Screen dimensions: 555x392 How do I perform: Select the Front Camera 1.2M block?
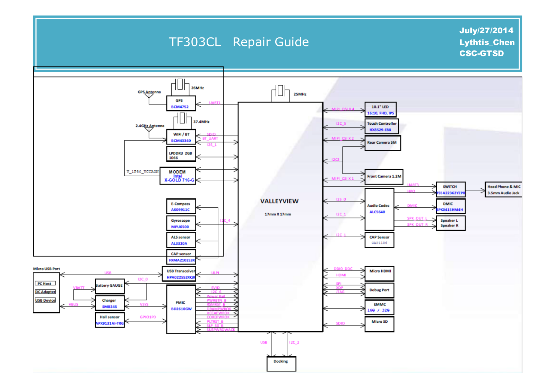pyautogui.click(x=384, y=177)
